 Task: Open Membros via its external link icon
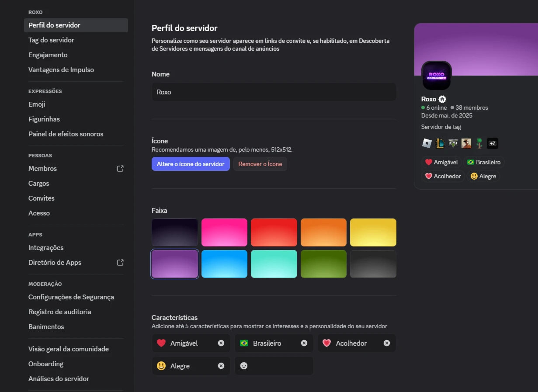120,169
